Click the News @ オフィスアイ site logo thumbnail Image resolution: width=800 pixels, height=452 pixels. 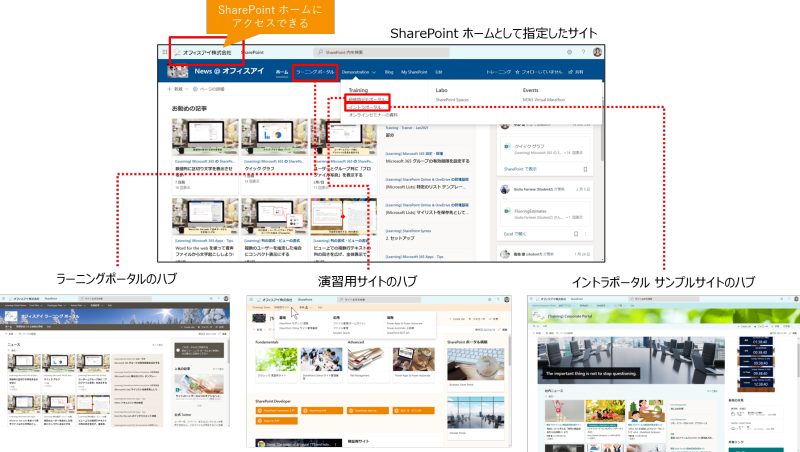178,72
